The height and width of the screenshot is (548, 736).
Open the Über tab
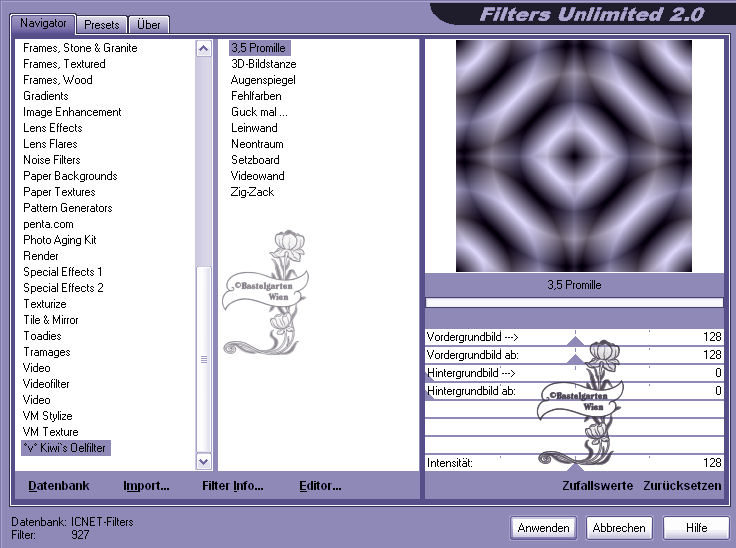pyautogui.click(x=148, y=24)
